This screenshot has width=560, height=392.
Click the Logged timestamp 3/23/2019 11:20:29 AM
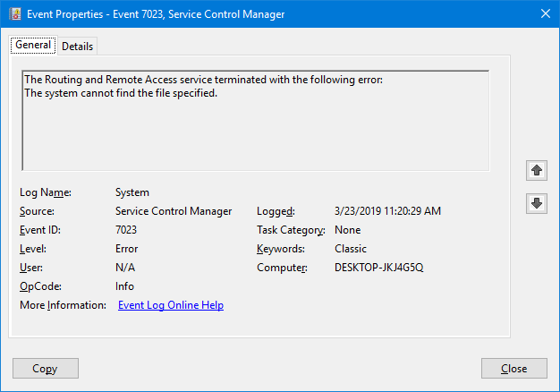[x=386, y=211]
